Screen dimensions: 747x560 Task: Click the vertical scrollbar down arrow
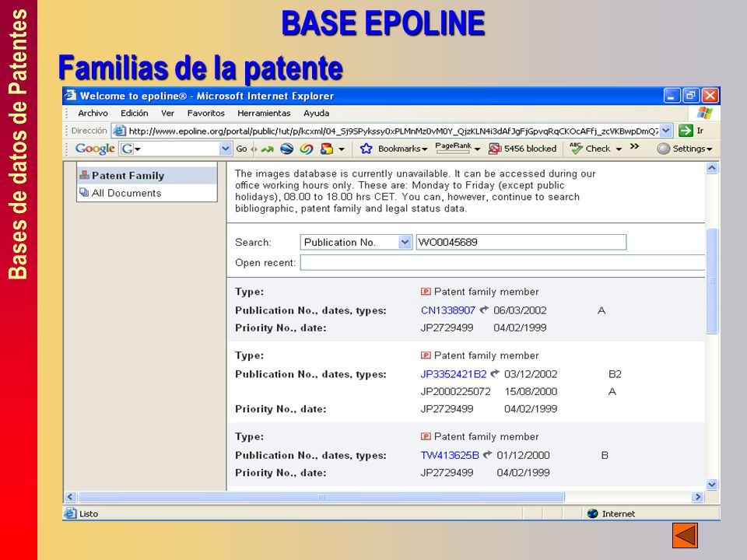pos(712,485)
